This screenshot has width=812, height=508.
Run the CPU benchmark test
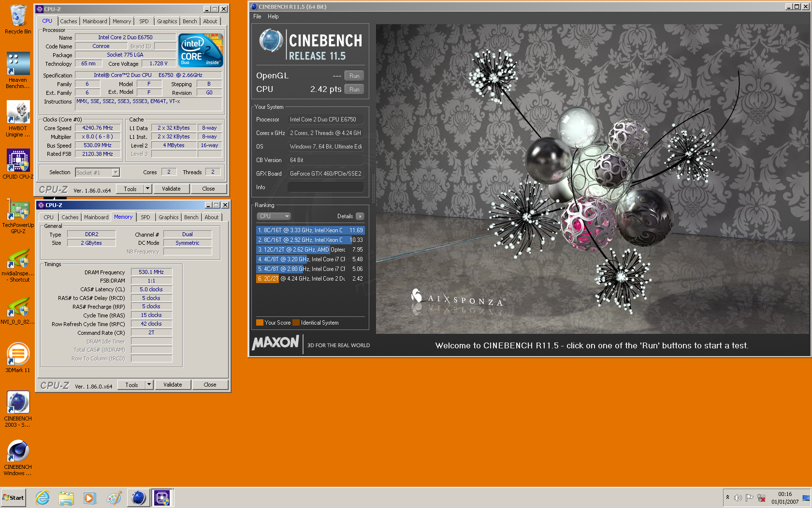(354, 90)
